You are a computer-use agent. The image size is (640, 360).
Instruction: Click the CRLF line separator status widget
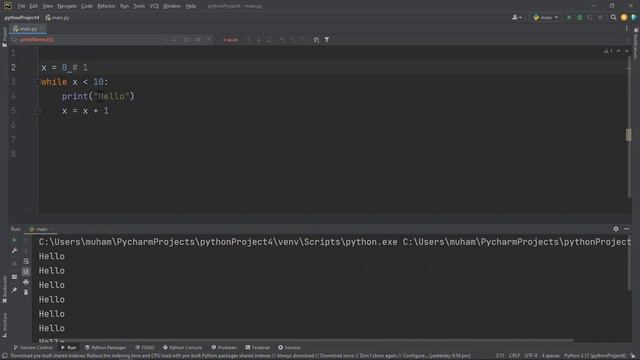(x=514, y=356)
